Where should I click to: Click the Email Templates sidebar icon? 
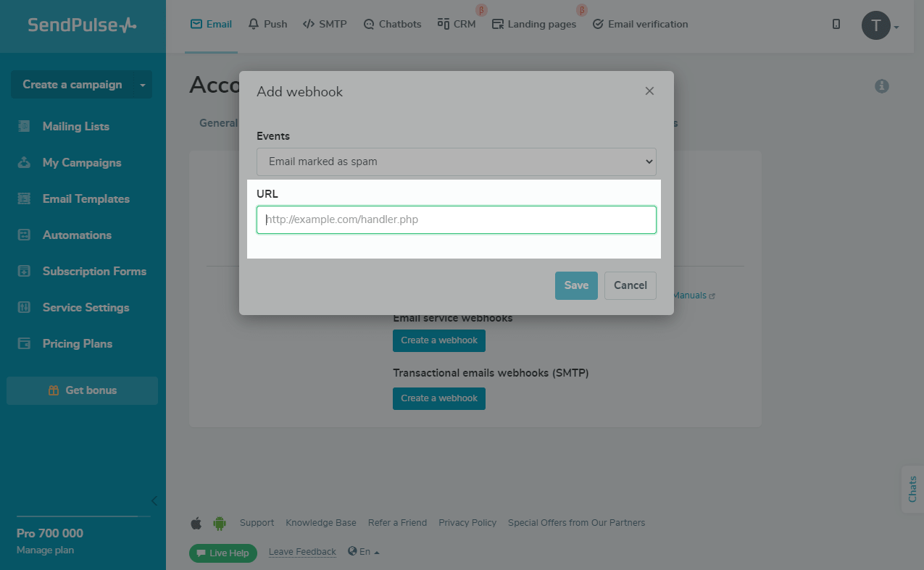pos(25,198)
